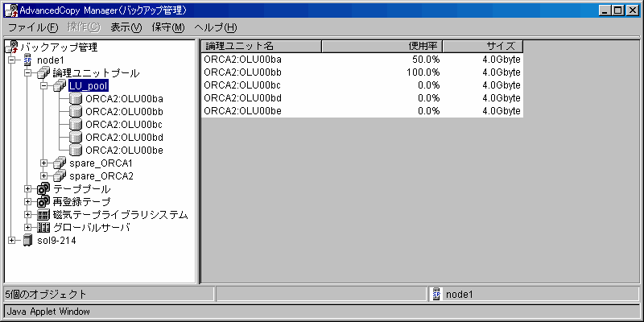Open the 表示(V) menu
This screenshot has width=644, height=322.
click(126, 27)
